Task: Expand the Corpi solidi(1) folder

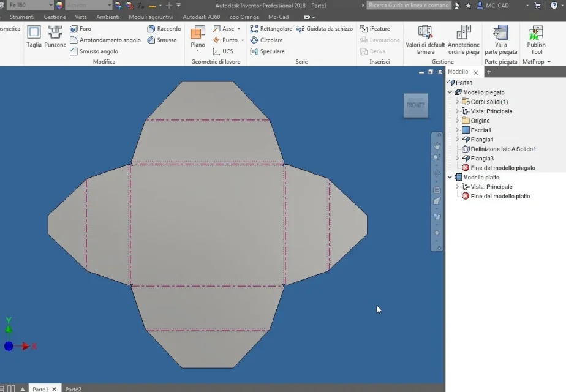Action: coord(458,102)
